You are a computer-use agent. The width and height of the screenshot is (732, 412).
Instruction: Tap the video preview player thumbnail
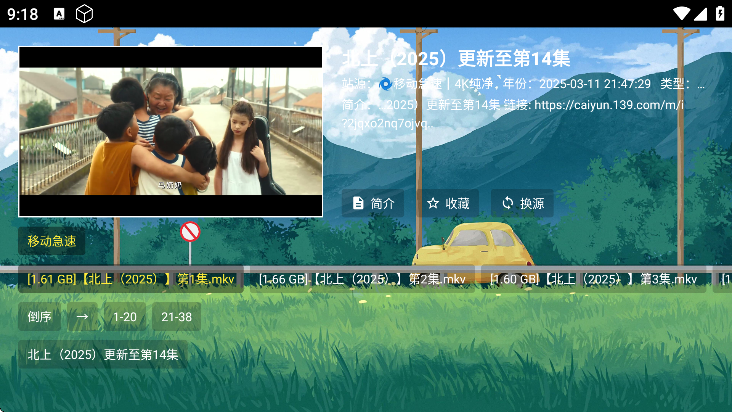click(170, 132)
